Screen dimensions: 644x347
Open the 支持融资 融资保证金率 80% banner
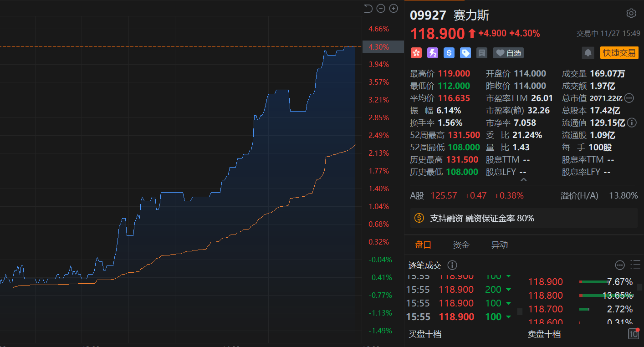pos(524,218)
